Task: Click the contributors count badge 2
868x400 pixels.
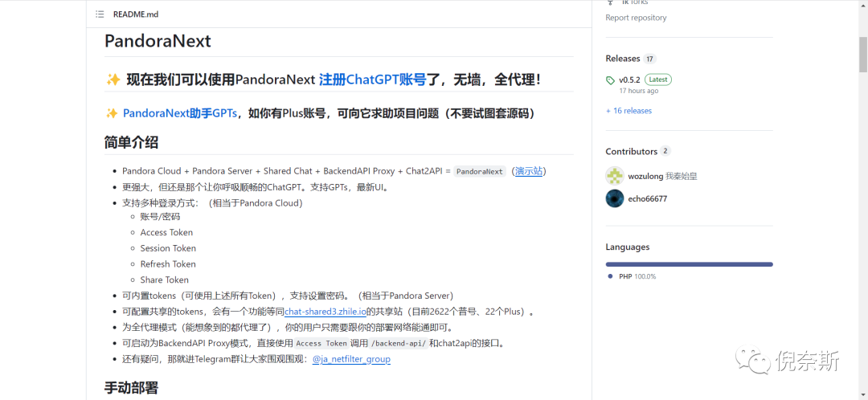Action: 666,152
